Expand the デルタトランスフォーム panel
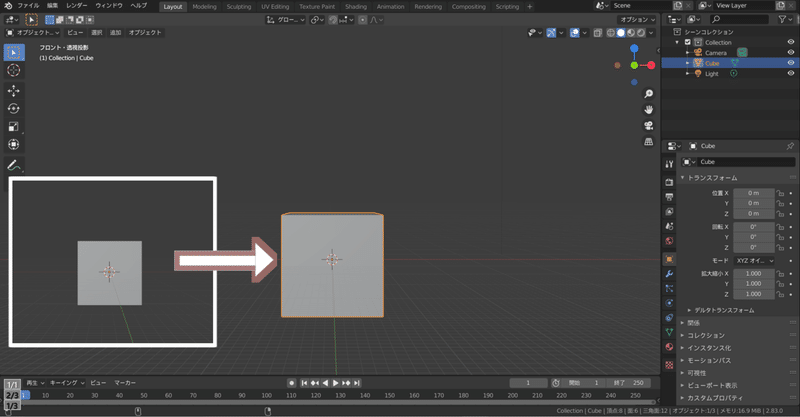800x417 pixels. coord(723,310)
